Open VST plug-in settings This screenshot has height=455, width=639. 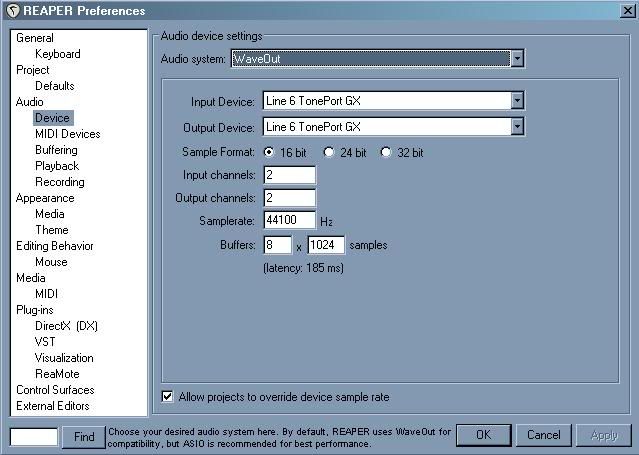click(x=45, y=342)
